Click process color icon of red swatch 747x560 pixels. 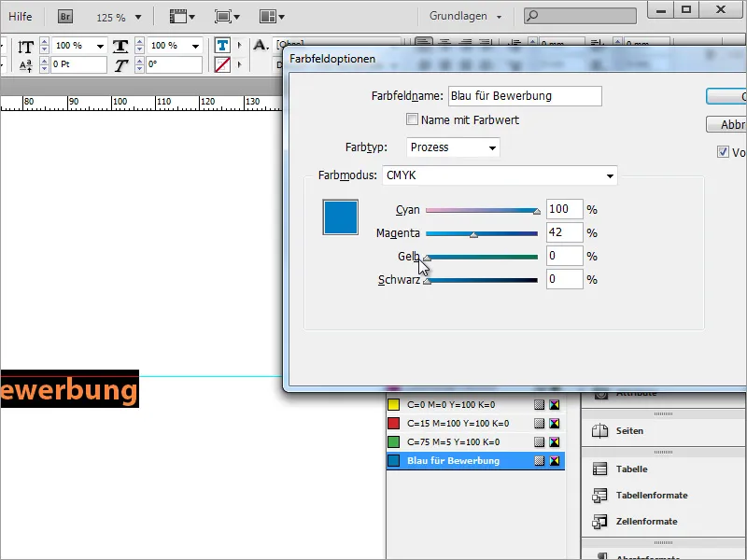point(539,424)
